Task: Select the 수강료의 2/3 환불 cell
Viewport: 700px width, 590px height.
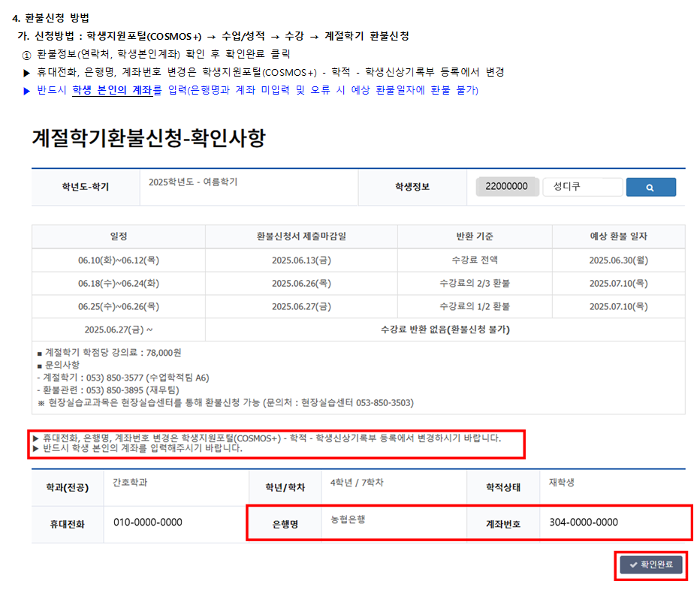Action: 474,284
